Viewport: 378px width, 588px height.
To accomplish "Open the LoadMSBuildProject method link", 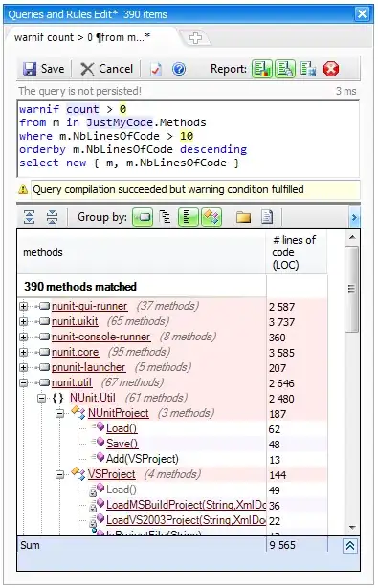I will (x=187, y=505).
